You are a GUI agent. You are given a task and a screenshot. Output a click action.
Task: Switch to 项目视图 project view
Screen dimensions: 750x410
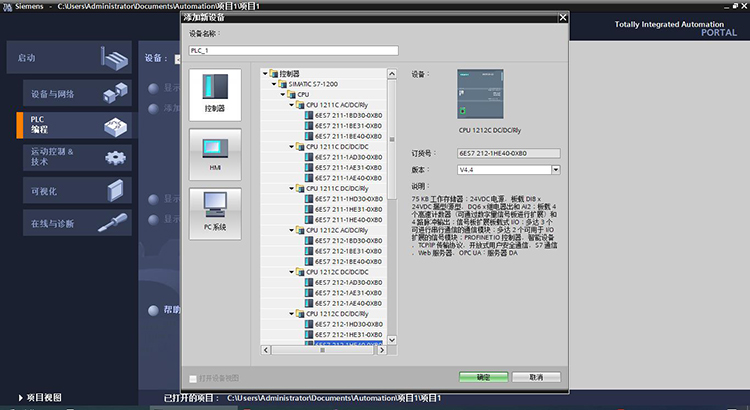point(40,398)
